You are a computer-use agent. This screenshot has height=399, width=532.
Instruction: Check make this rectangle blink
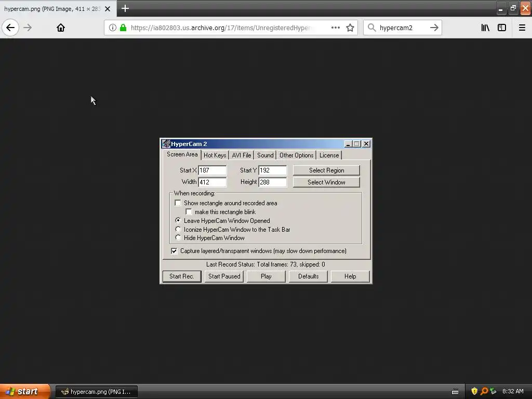point(189,212)
